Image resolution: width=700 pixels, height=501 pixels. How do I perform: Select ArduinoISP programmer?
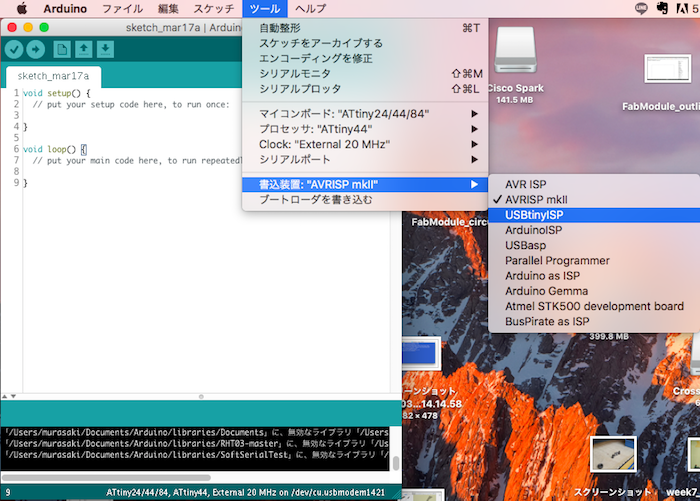594,230
